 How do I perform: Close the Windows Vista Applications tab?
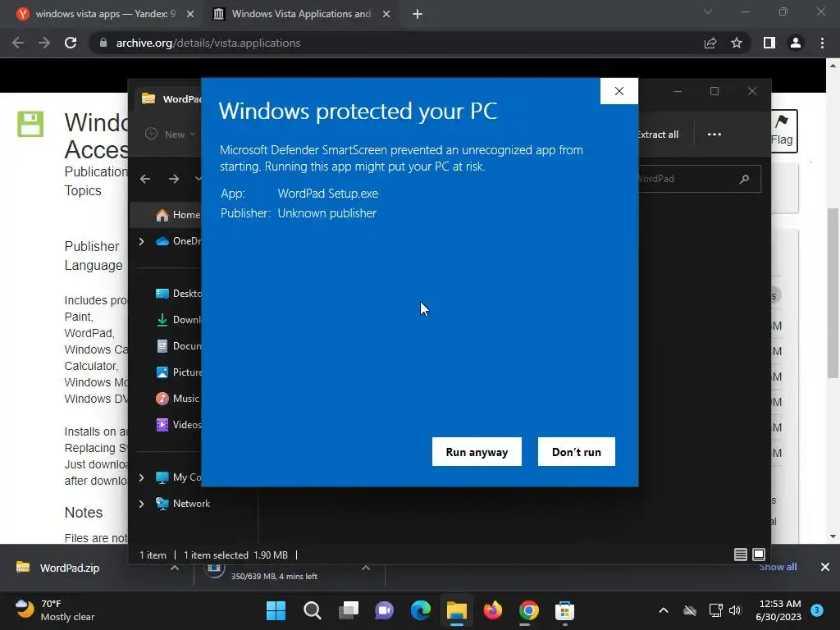pyautogui.click(x=386, y=14)
